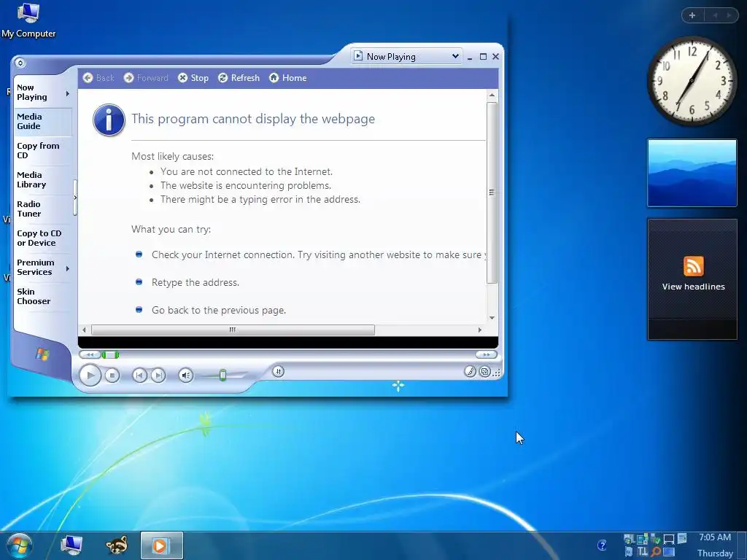Open the Start menu orb
Viewport: 747px width, 560px height.
click(x=20, y=545)
